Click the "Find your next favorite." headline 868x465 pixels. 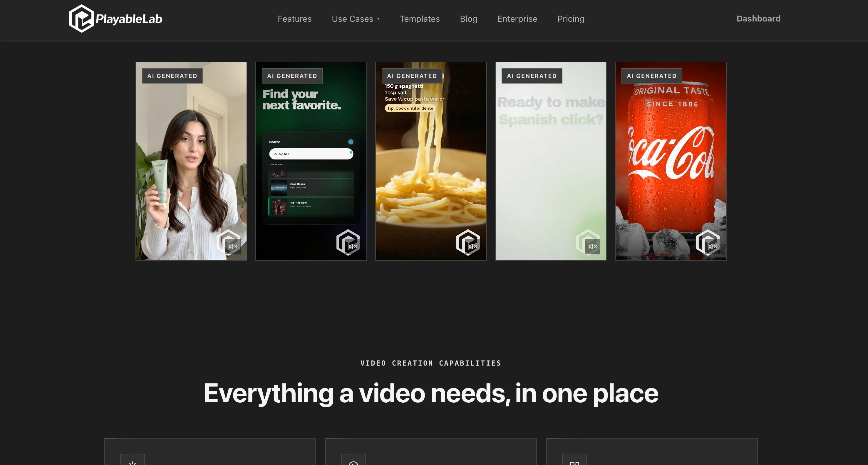301,99
